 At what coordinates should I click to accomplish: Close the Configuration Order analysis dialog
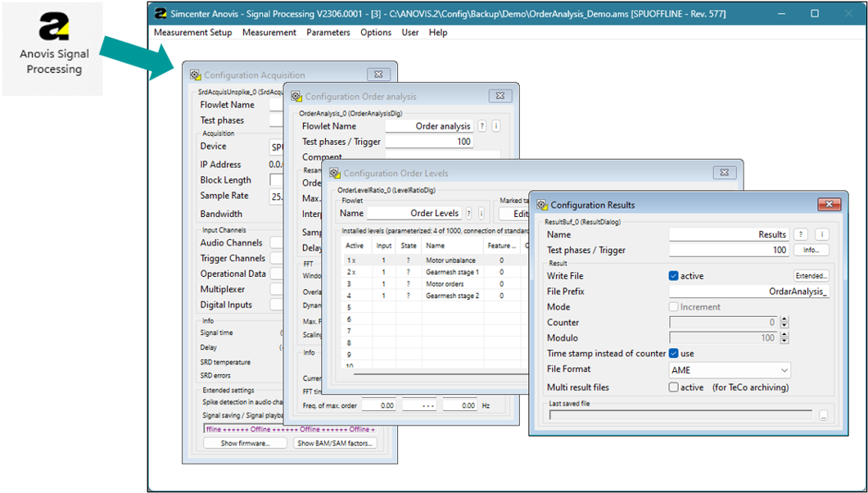click(x=500, y=96)
